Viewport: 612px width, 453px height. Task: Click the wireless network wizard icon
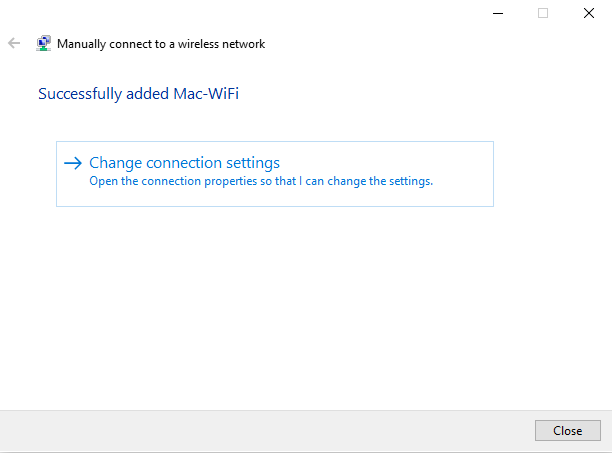coord(44,44)
